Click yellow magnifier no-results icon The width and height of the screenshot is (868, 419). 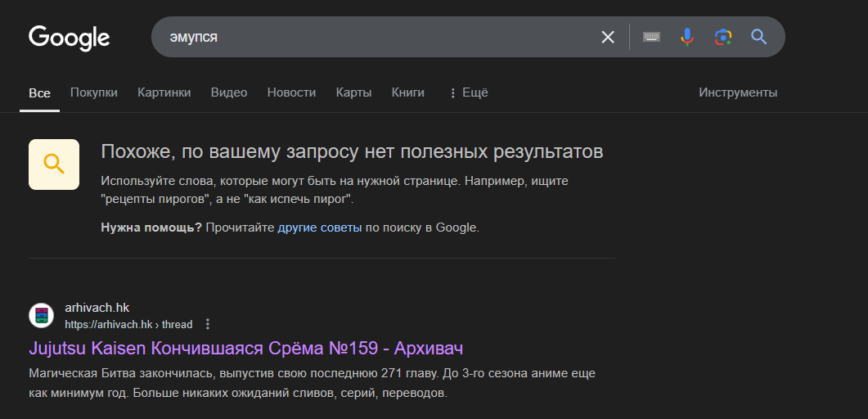54,164
